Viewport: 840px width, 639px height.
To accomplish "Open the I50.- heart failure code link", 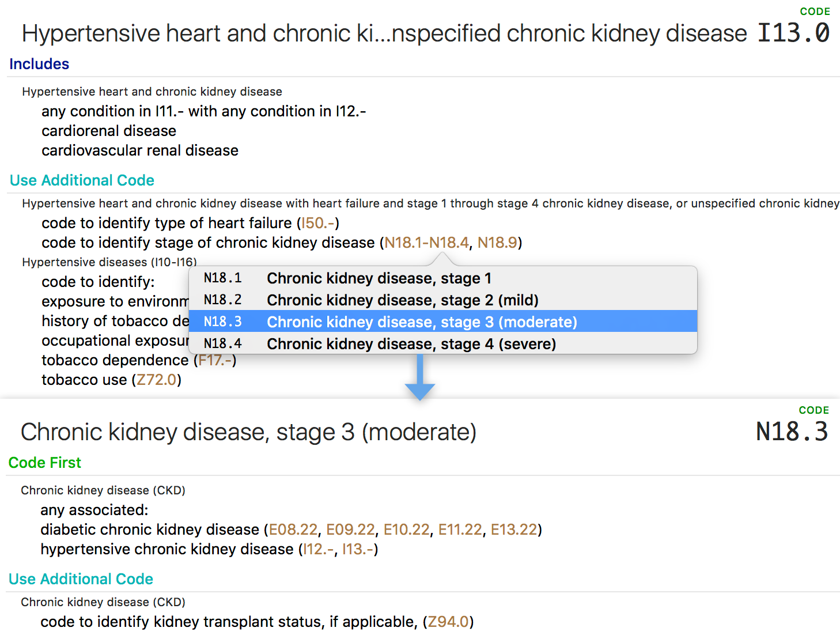I will coord(318,223).
